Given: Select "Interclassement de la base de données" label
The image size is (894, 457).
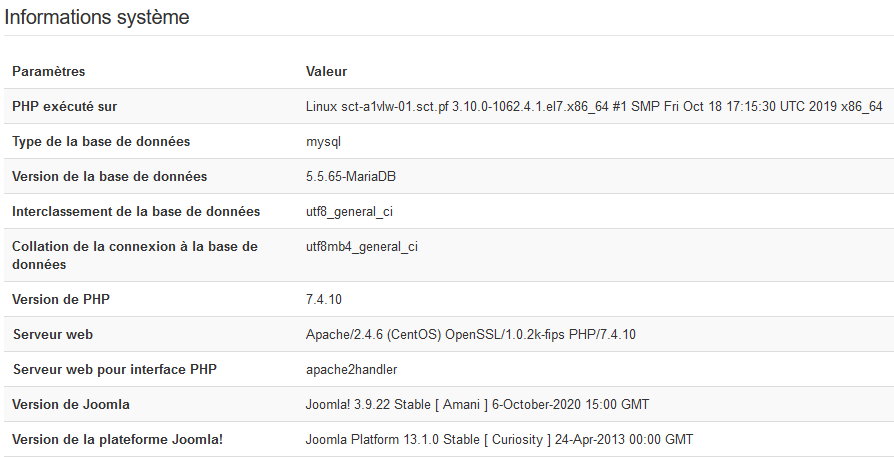Looking at the screenshot, I should (136, 211).
